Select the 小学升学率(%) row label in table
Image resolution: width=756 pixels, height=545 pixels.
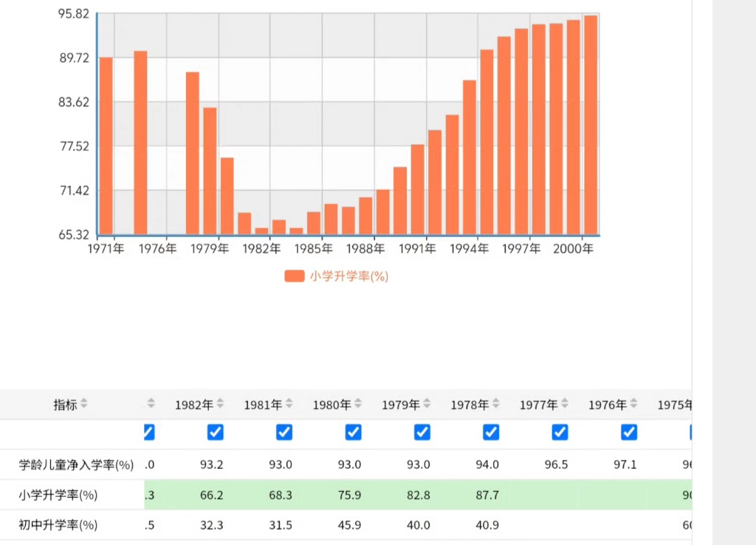coord(58,496)
